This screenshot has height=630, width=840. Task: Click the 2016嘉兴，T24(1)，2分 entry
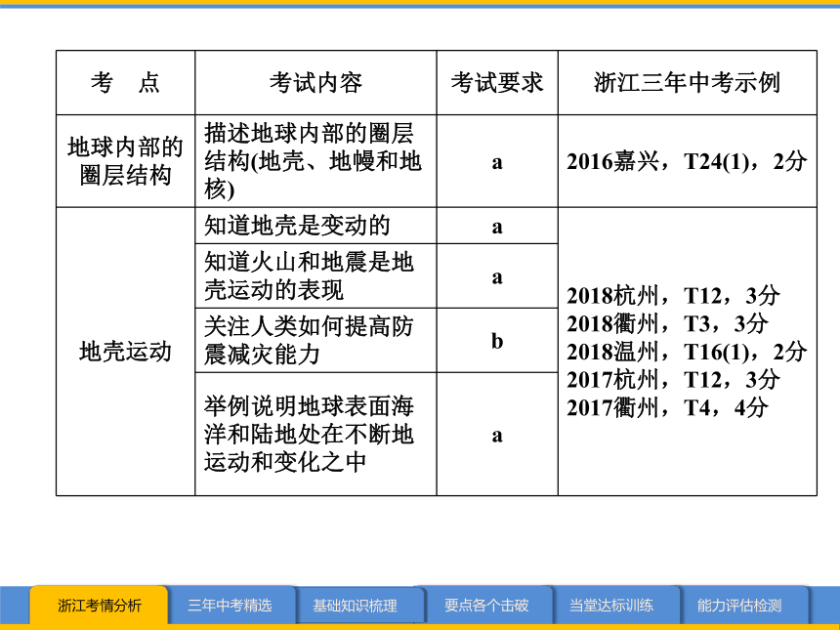coord(687,161)
